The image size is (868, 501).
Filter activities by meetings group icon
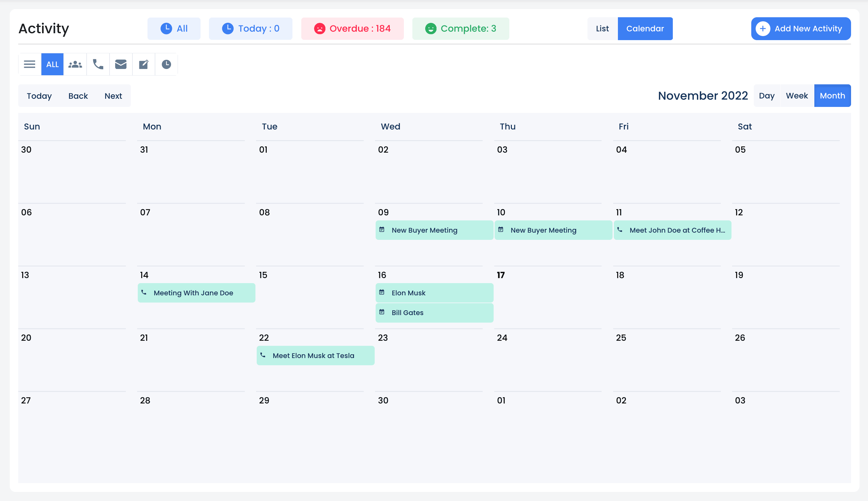[x=75, y=64]
